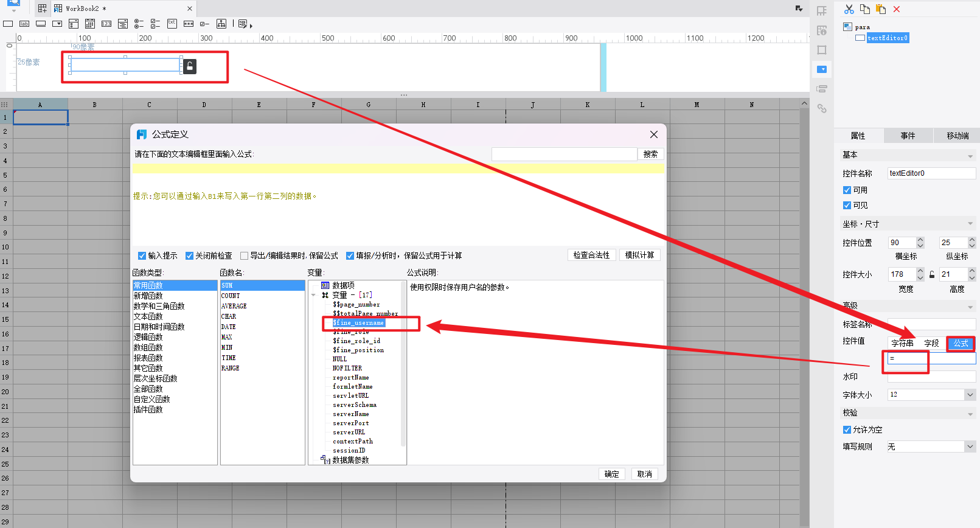Click the red delete X icon
980x528 pixels.
pos(897,9)
